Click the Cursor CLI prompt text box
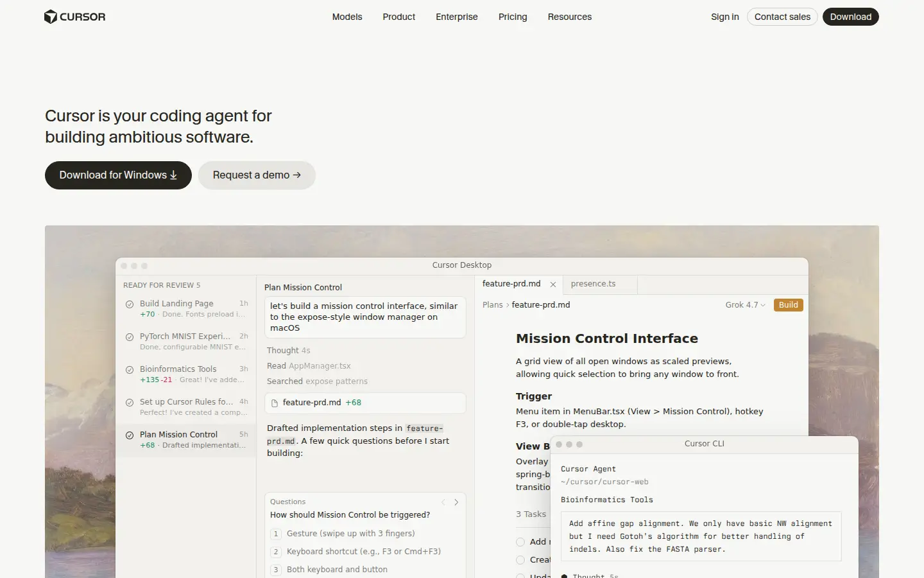The width and height of the screenshot is (924, 578). click(701, 536)
